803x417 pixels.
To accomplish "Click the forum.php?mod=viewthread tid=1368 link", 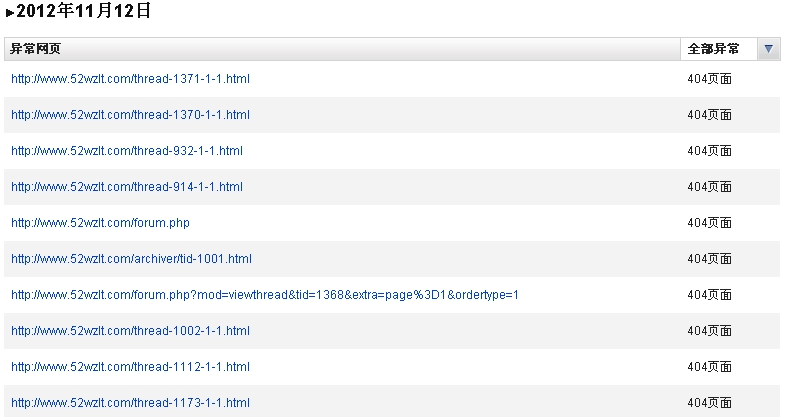I will (x=265, y=295).
